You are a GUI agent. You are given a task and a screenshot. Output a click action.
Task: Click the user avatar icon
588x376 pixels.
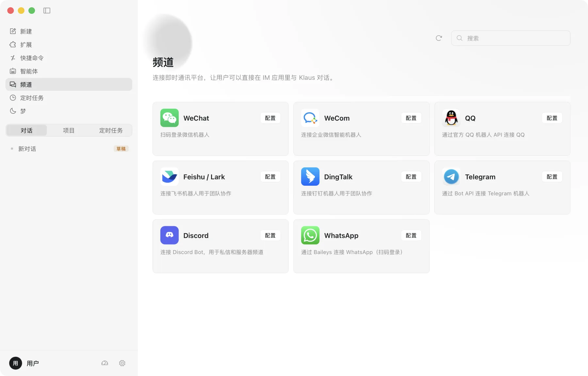coord(15,363)
